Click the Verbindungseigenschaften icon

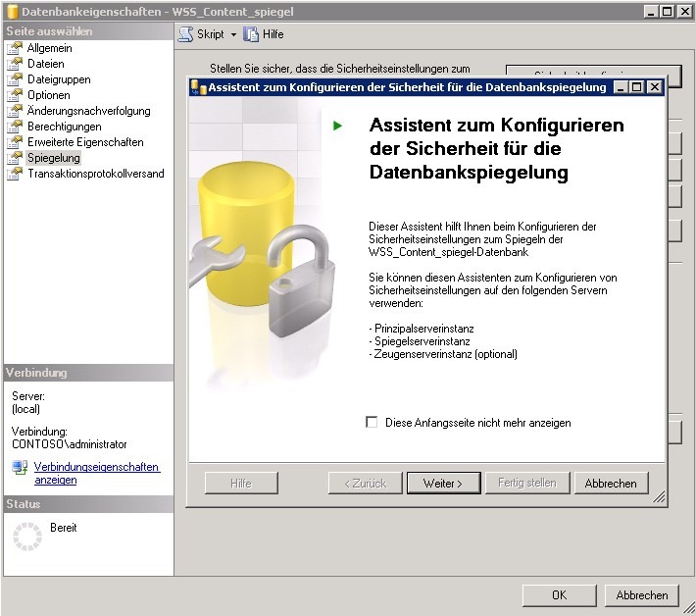pyautogui.click(x=20, y=467)
